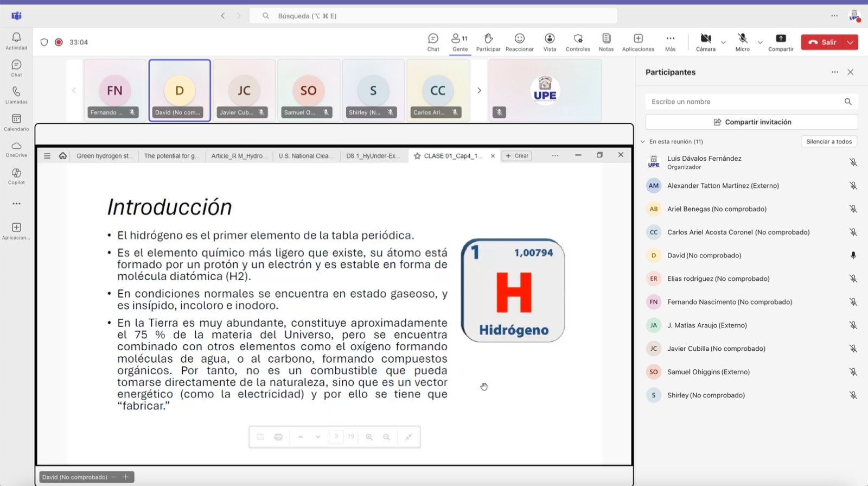Expand the camera options dropdown arrow
Screen dimensions: 868x486
723,42
